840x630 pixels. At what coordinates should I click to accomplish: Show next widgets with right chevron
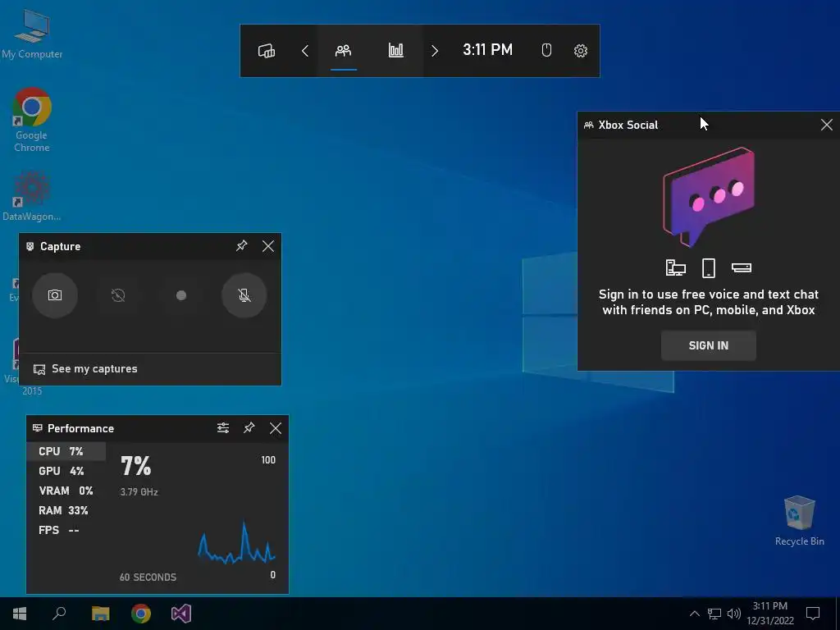click(435, 51)
